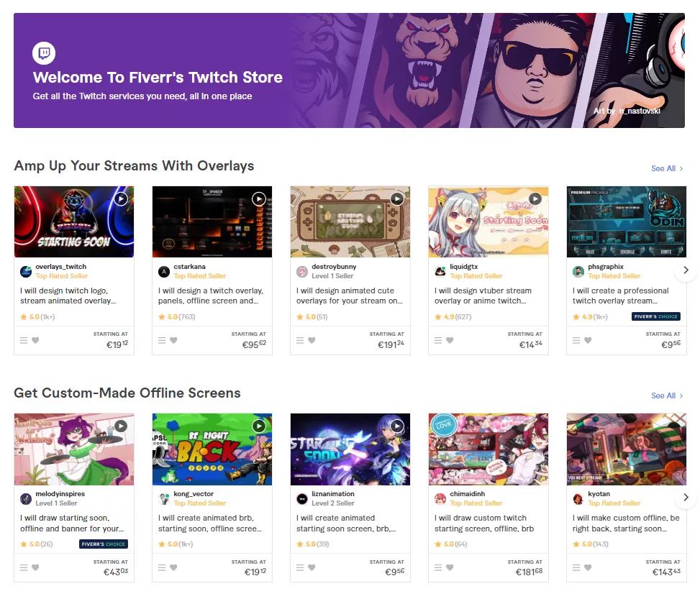
Task: Click the chimaidinh gig thumbnail image
Action: [x=488, y=449]
